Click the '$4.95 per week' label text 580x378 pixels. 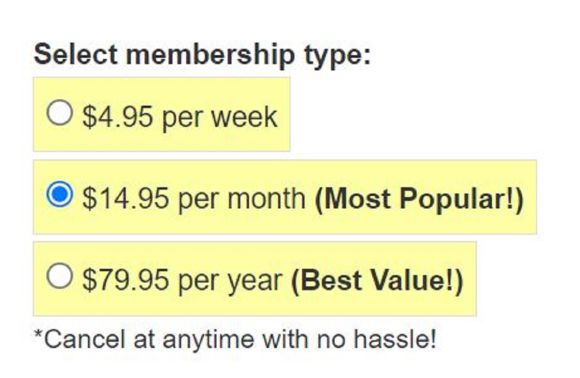pyautogui.click(x=179, y=118)
